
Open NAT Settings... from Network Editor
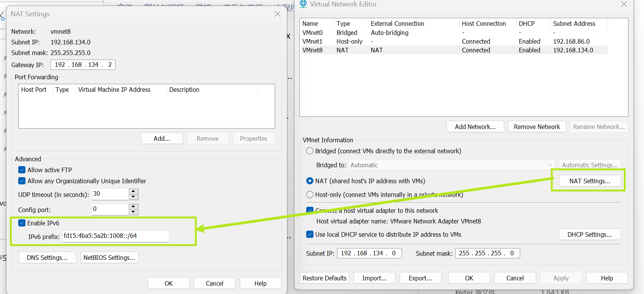pos(590,181)
